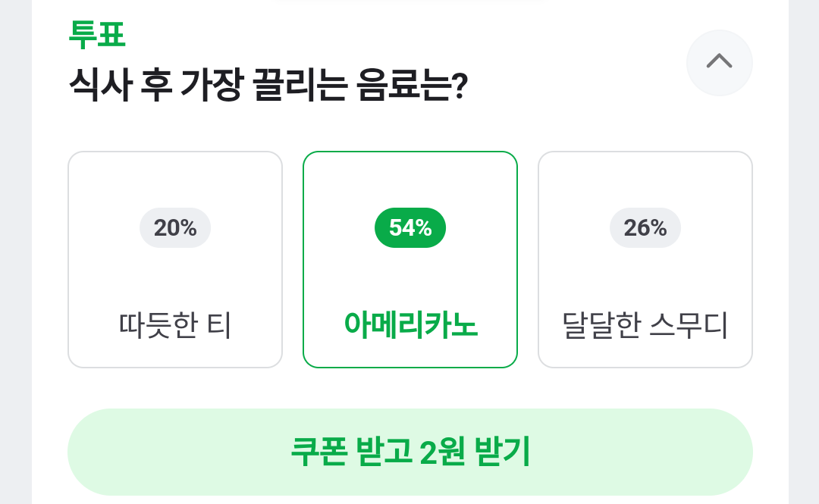Click the 달달한 스무디 text label

645,326
